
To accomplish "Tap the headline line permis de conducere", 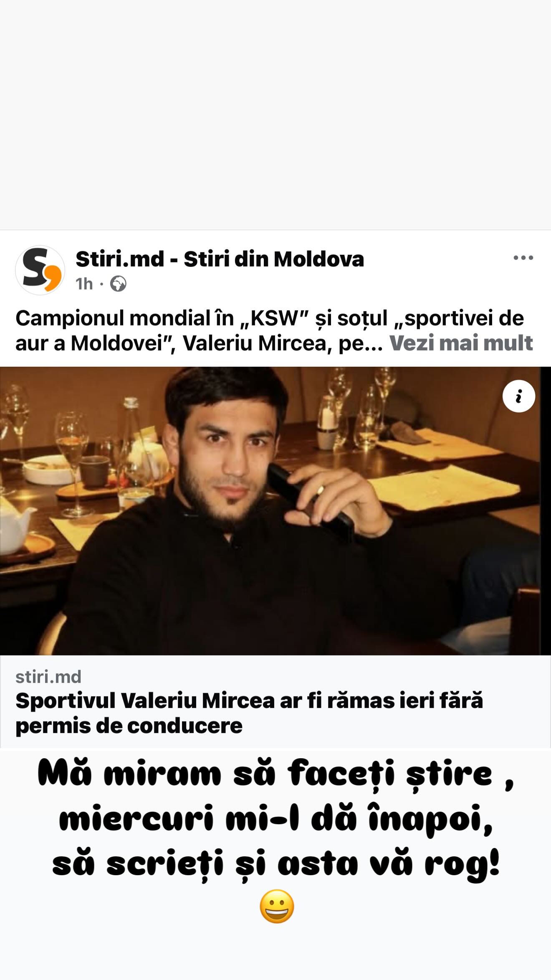I will [129, 726].
